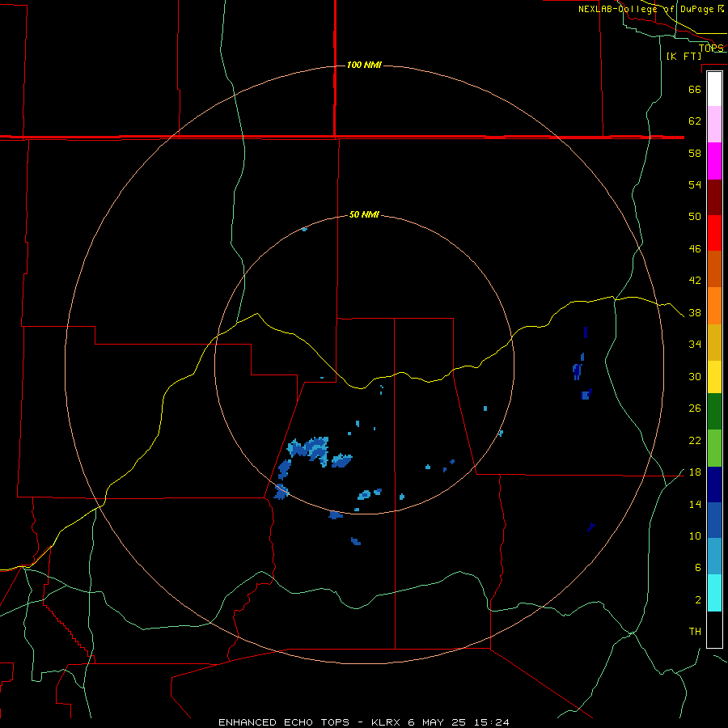Click the 18 legend scale value
Image resolution: width=728 pixels, height=728 pixels.
695,472
